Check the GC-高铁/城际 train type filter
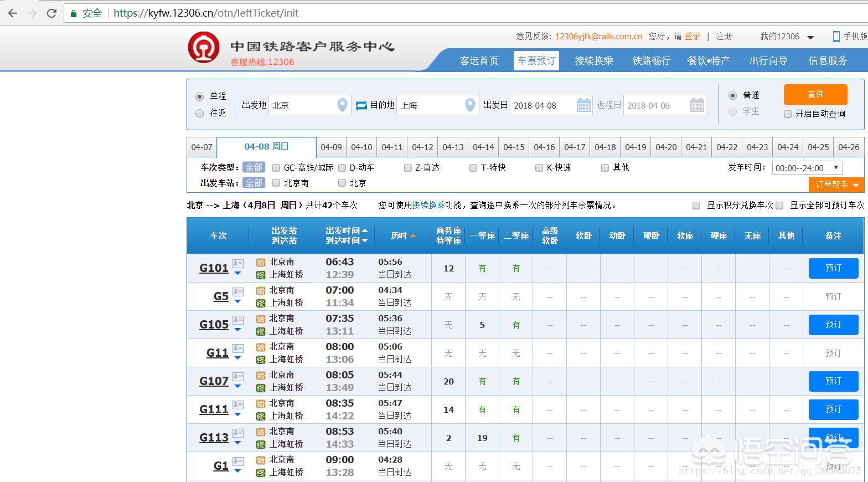Image resolution: width=868 pixels, height=482 pixels. click(x=276, y=168)
